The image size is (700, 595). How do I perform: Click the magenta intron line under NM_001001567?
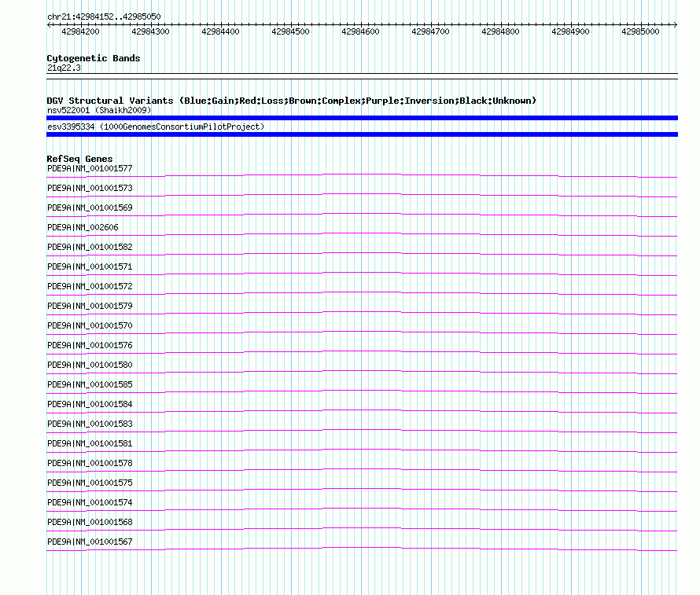pos(362,547)
